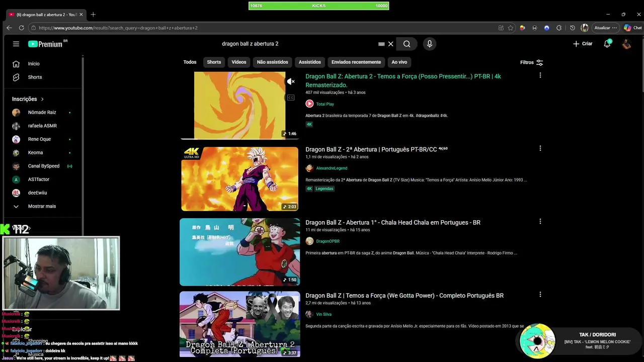Click the Criar create button
The height and width of the screenshot is (362, 644).
coord(583,44)
